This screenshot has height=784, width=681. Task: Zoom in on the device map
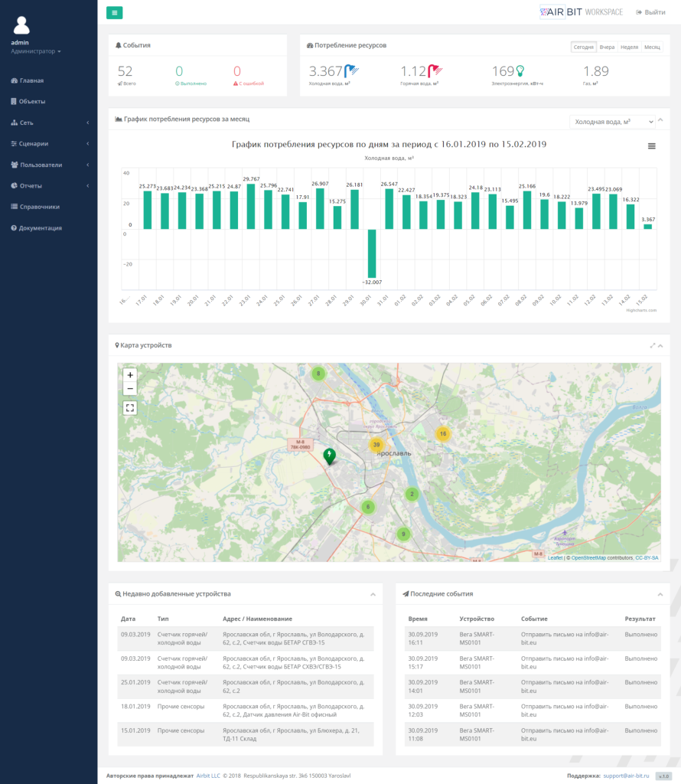130,375
